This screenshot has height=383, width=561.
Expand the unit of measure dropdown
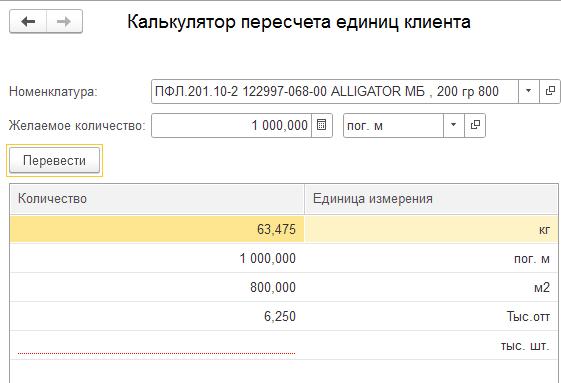tap(453, 125)
